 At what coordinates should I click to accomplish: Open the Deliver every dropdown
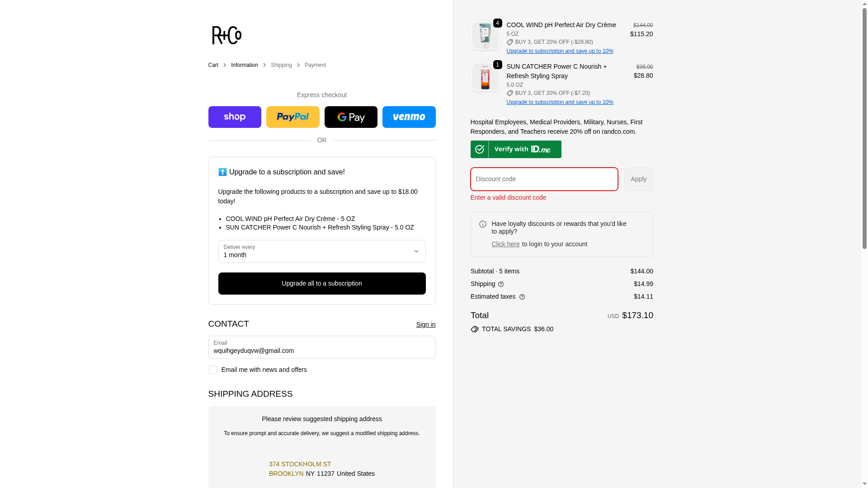321,252
